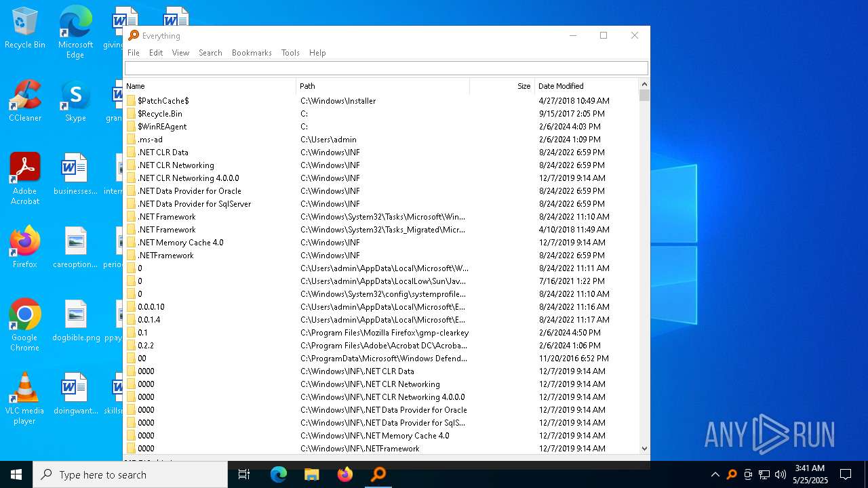This screenshot has height=488, width=868.
Task: Click path C:\Program Files\Mozilla Firefox\gmp-clearkey
Action: point(384,333)
